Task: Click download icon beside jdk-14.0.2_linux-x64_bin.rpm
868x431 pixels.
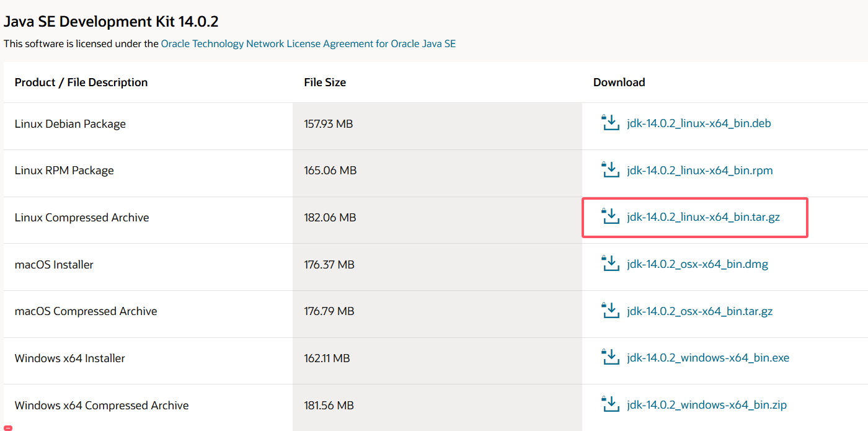Action: [611, 169]
